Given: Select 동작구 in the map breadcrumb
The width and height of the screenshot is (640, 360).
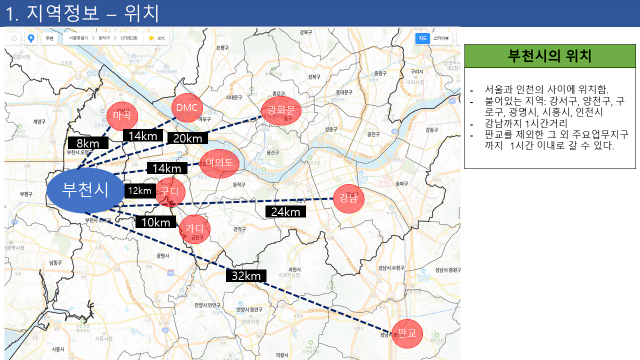Looking at the screenshot, I should [x=104, y=38].
